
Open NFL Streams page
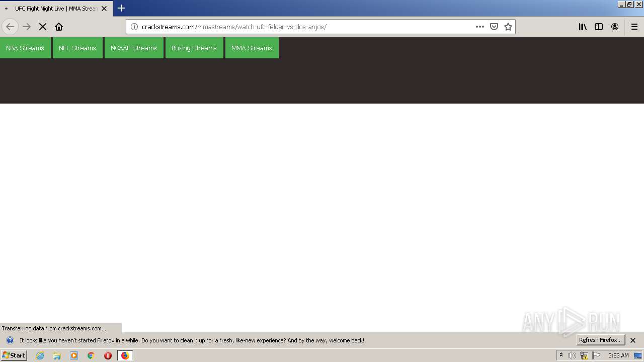(x=77, y=48)
